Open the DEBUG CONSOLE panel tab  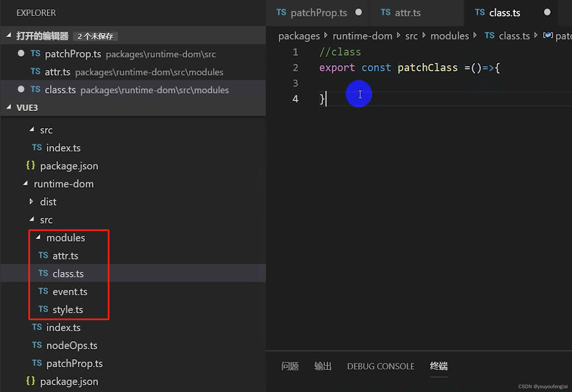click(x=380, y=366)
